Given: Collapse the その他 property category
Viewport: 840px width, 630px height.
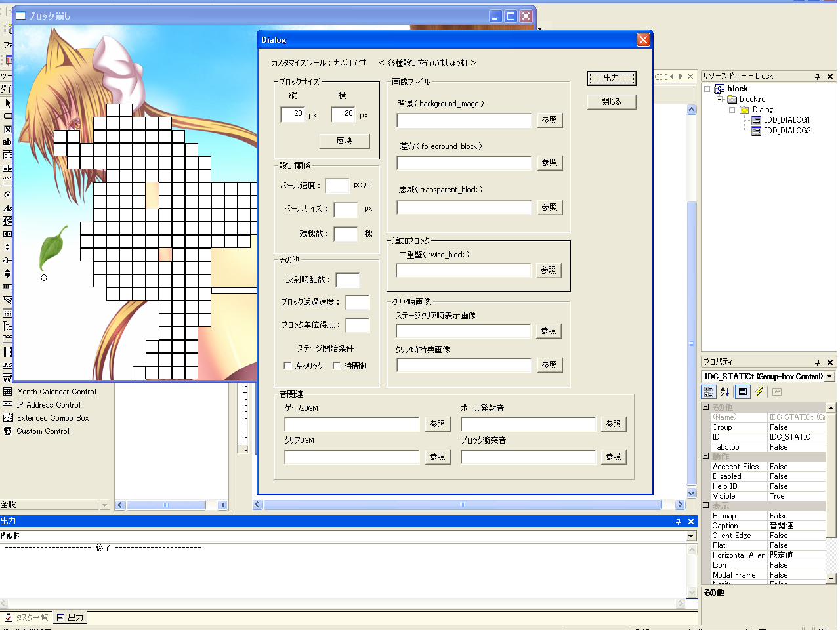Looking at the screenshot, I should coord(706,408).
